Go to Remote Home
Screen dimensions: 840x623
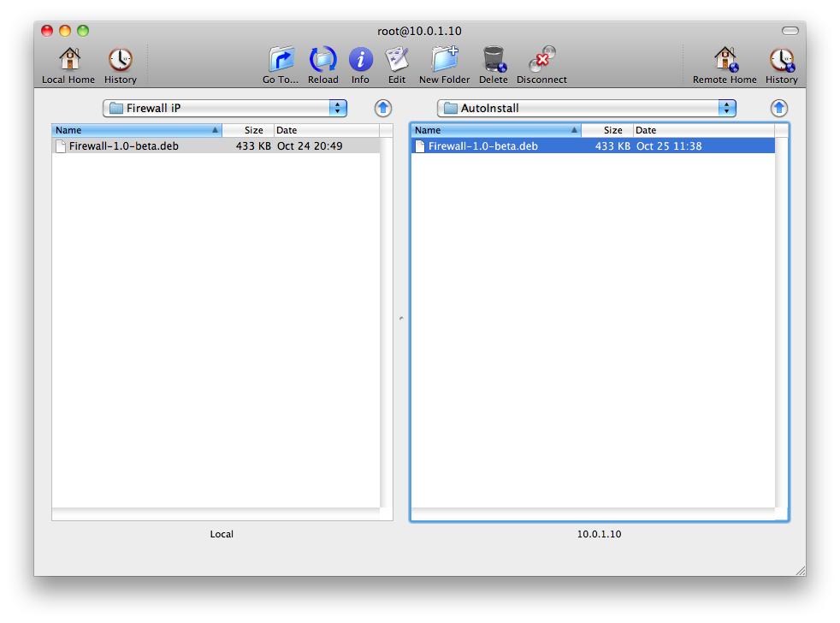click(x=725, y=60)
